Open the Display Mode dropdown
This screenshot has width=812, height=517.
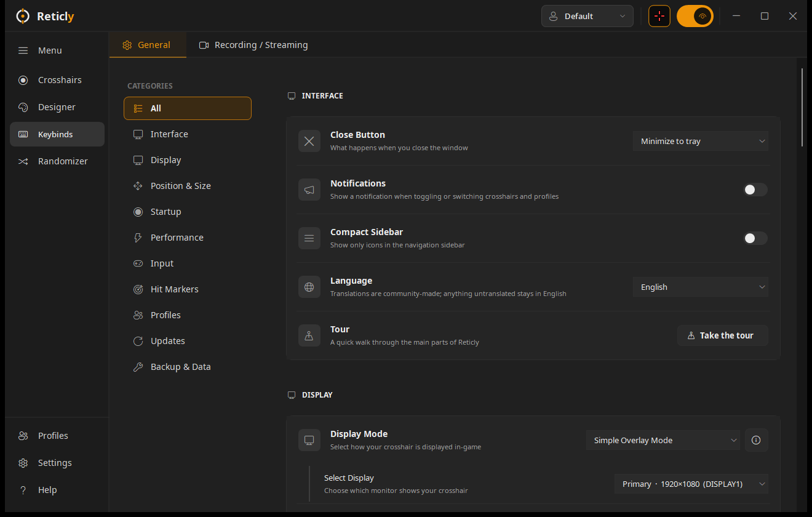tap(663, 440)
